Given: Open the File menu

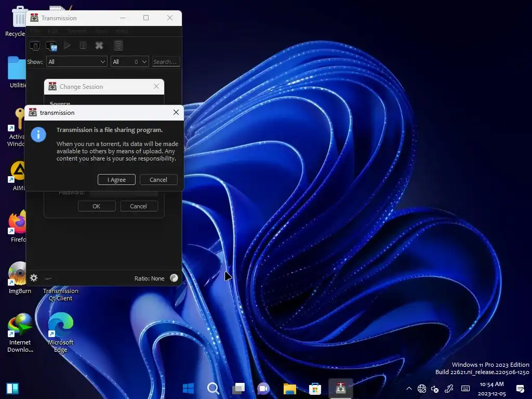Looking at the screenshot, I should [x=35, y=31].
